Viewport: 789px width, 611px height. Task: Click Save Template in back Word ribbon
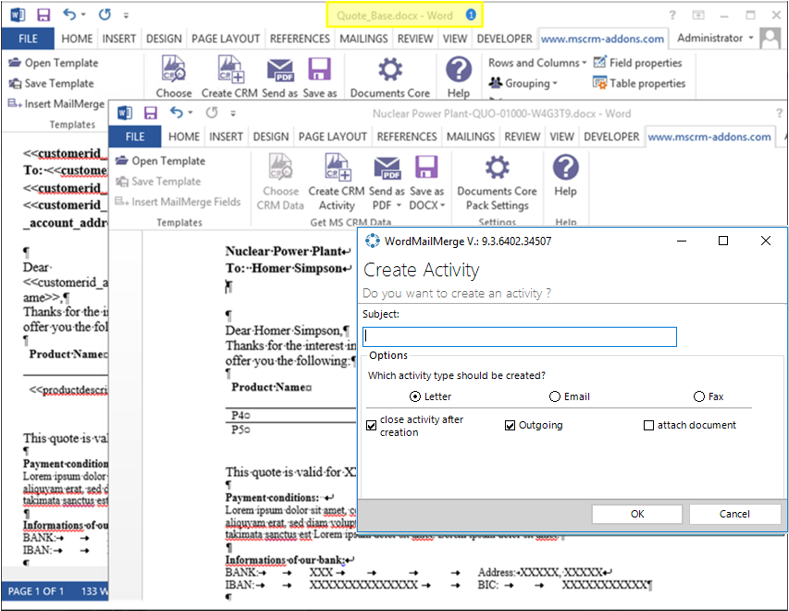click(x=52, y=83)
